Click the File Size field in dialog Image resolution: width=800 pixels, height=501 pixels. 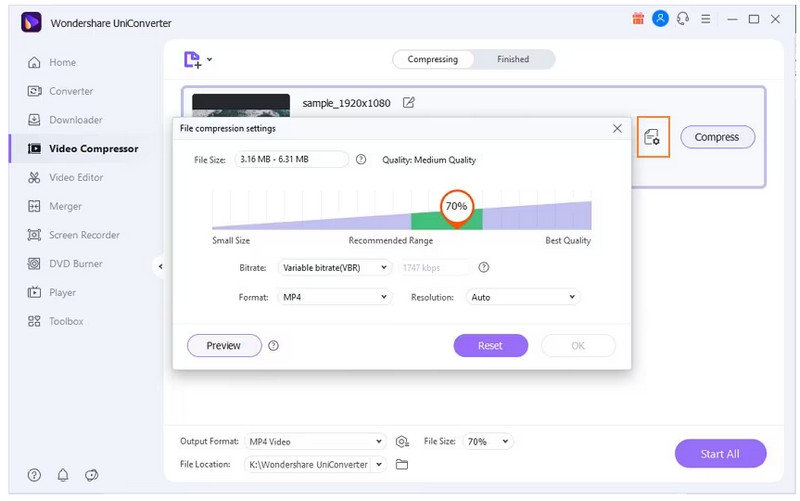291,159
